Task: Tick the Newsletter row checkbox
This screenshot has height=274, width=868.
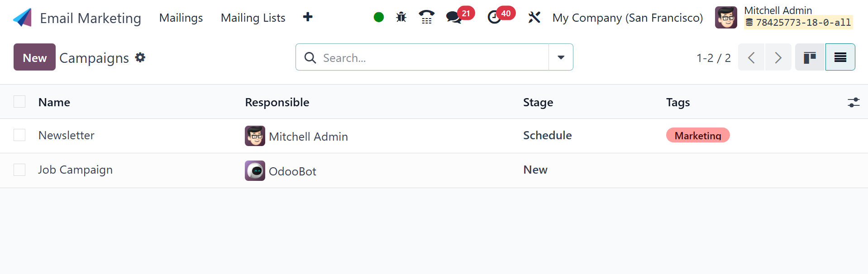Action: (x=19, y=135)
